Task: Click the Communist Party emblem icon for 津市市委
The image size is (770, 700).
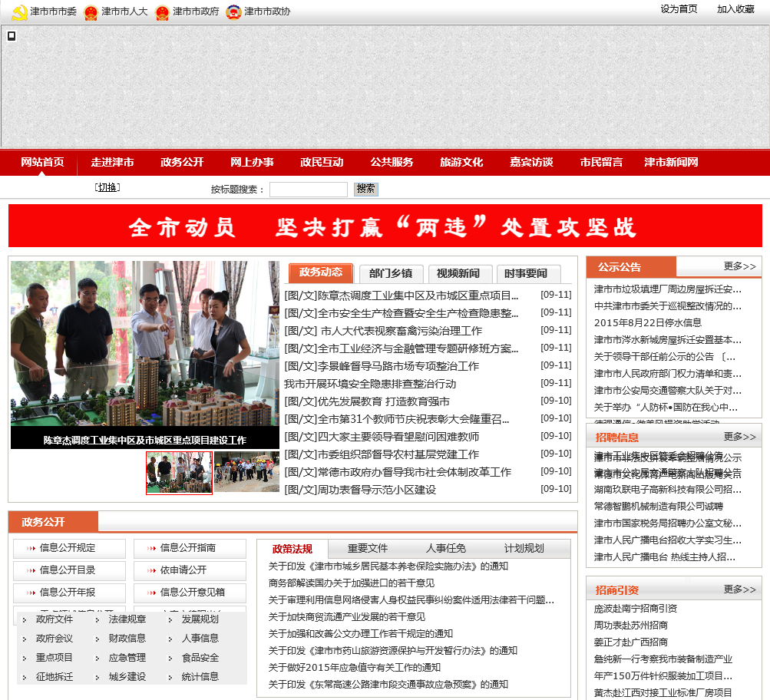Action: point(19,12)
